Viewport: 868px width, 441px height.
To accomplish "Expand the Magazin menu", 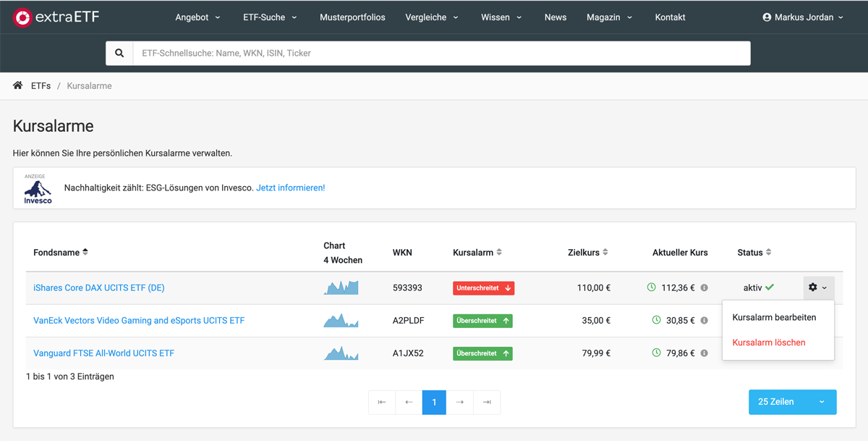I will coord(610,17).
